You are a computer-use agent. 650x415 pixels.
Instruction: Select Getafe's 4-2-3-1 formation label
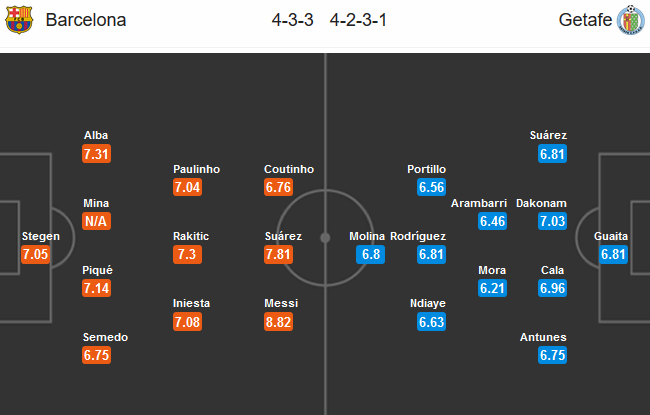361,20
